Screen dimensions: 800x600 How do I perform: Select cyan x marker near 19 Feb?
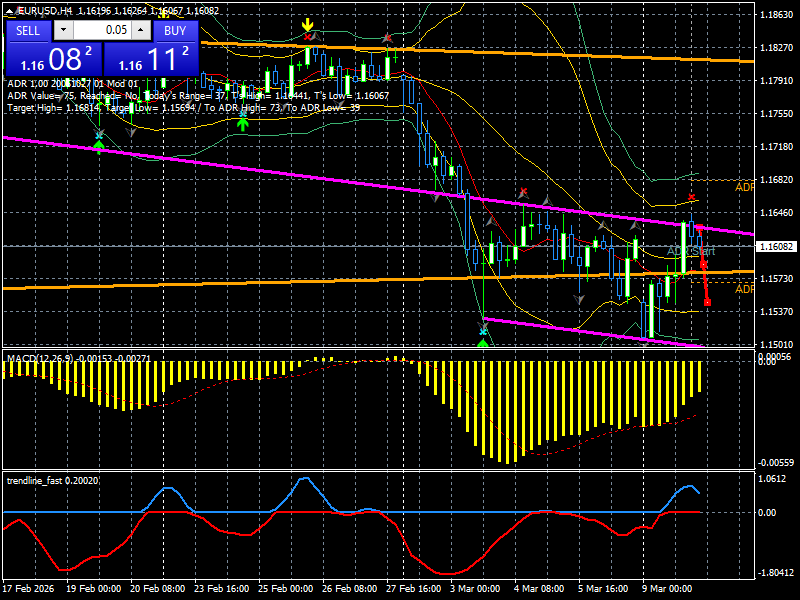coord(99,136)
